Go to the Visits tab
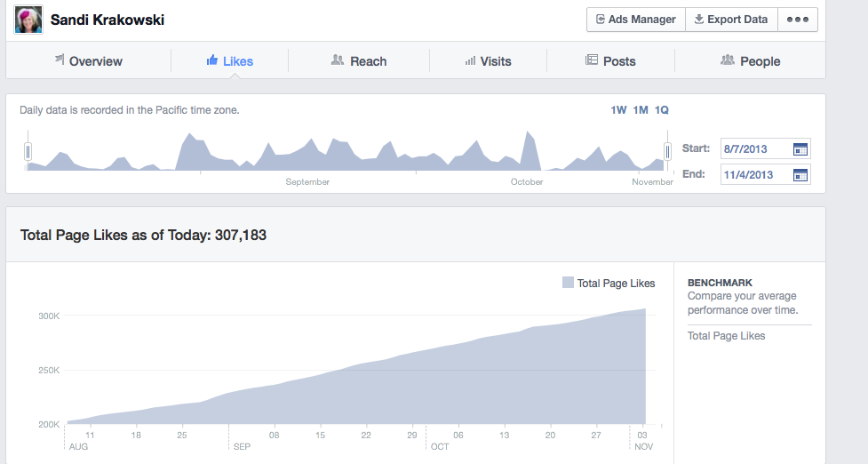This screenshot has width=868, height=464. coord(488,61)
